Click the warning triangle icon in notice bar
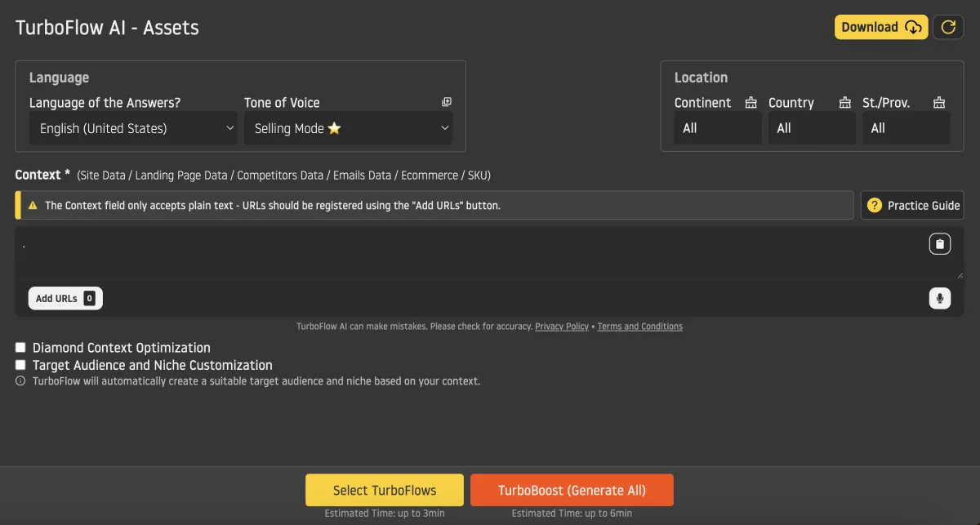 pos(33,206)
